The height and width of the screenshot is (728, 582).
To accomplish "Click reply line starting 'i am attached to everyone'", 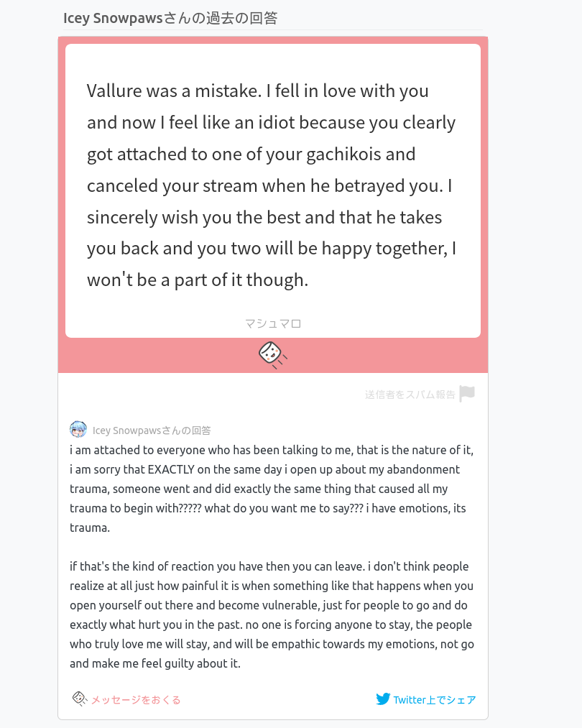I will coord(271,451).
